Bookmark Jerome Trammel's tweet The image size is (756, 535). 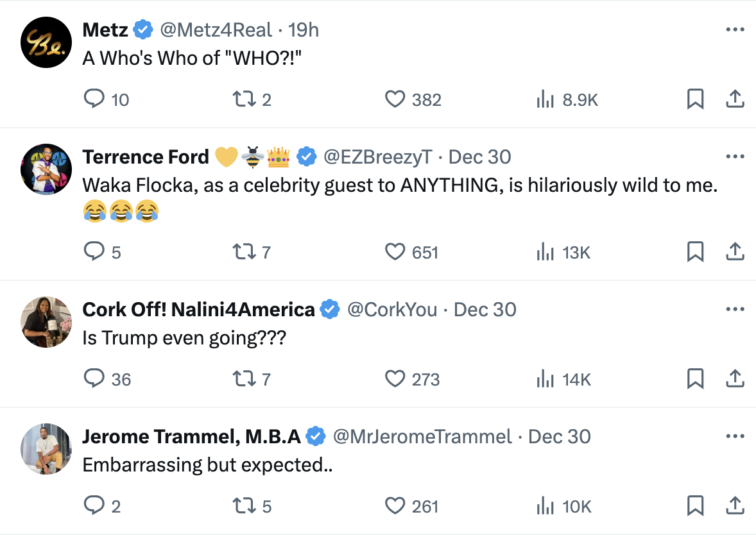[695, 505]
